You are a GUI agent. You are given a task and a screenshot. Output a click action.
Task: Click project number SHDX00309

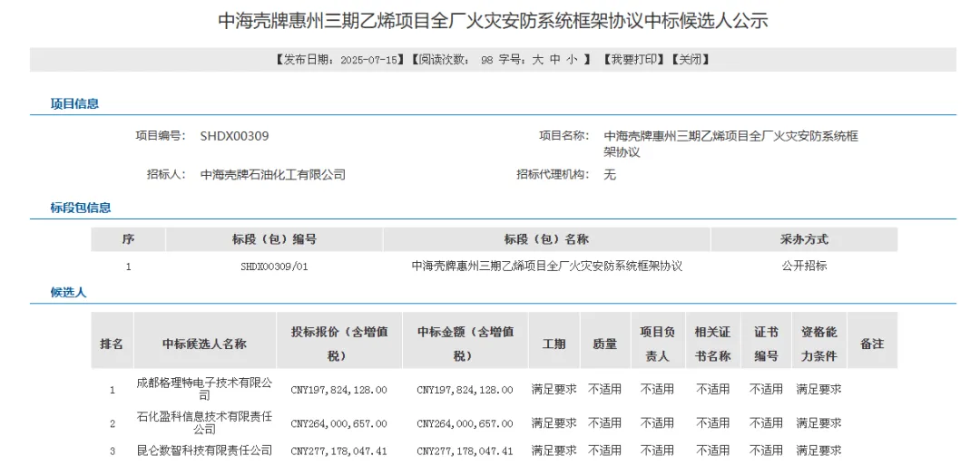click(x=234, y=136)
